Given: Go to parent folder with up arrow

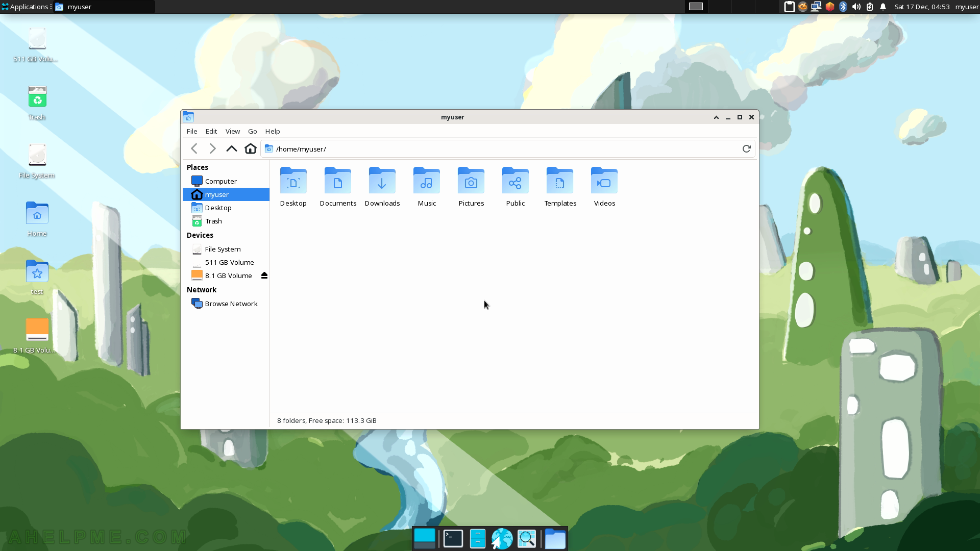Looking at the screenshot, I should (x=231, y=148).
